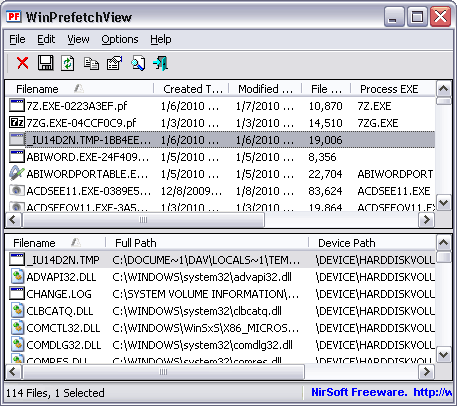Sort by Full Path column header
457x406 pixels.
pyautogui.click(x=207, y=243)
